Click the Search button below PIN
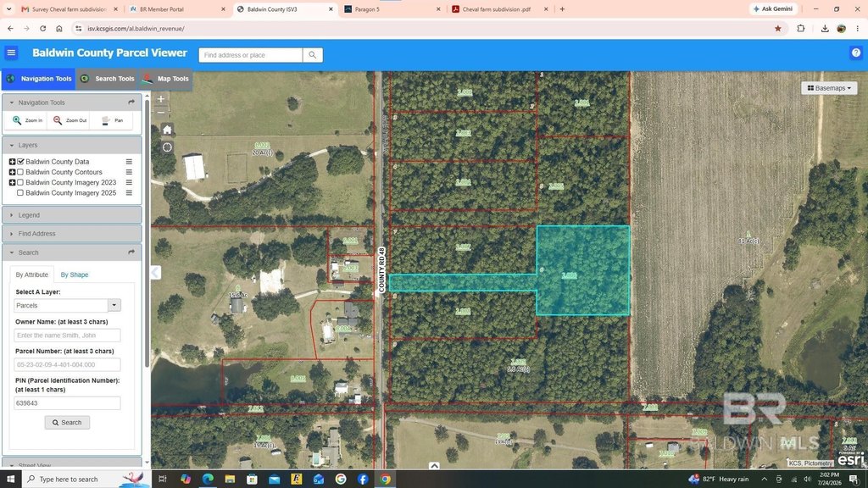 click(x=67, y=422)
